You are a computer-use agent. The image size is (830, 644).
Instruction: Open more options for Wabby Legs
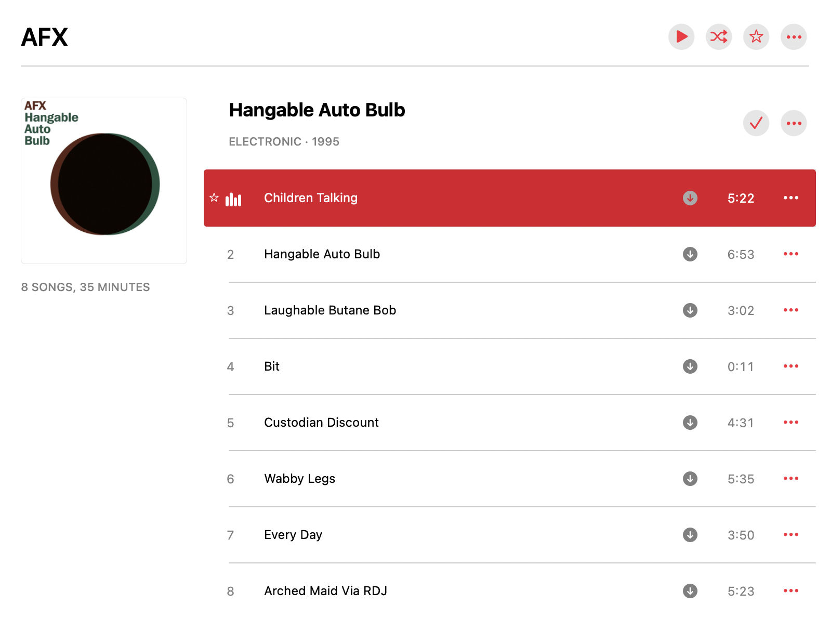(791, 478)
